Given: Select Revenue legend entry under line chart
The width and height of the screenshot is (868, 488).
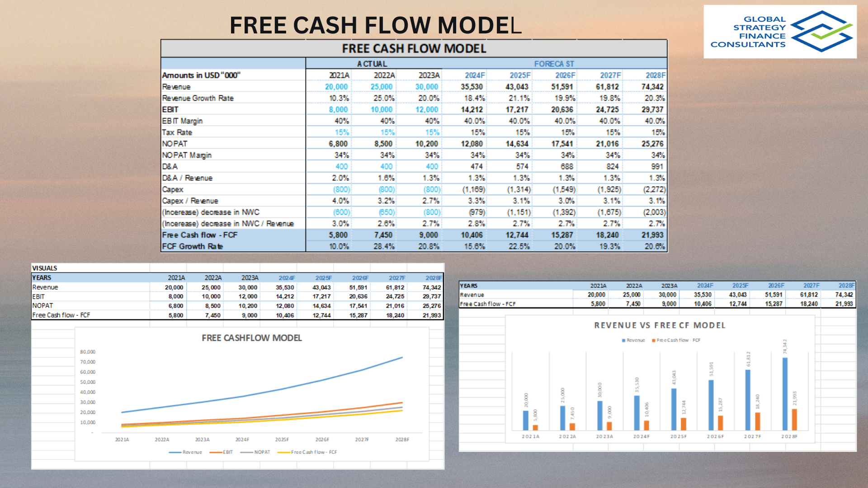Looking at the screenshot, I should coord(186,452).
